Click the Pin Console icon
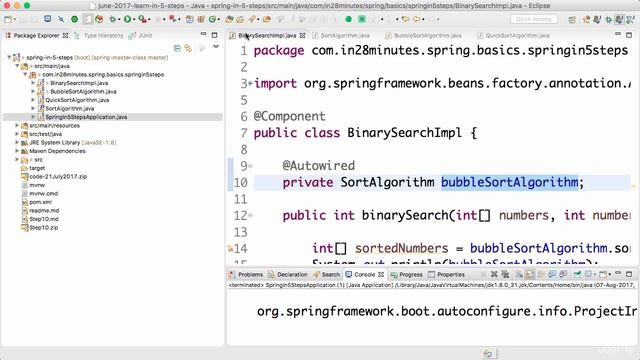This screenshot has height=360, width=640. pos(577,274)
